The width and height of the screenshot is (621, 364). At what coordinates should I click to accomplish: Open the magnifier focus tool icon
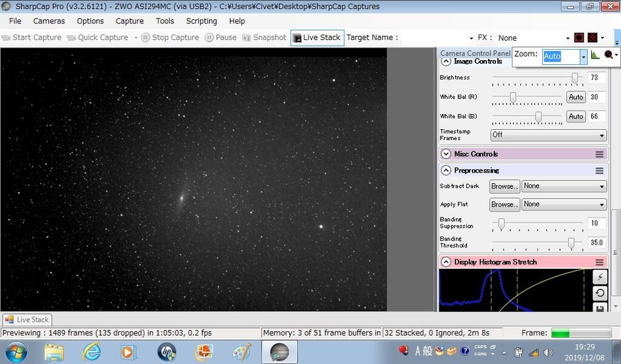point(609,55)
